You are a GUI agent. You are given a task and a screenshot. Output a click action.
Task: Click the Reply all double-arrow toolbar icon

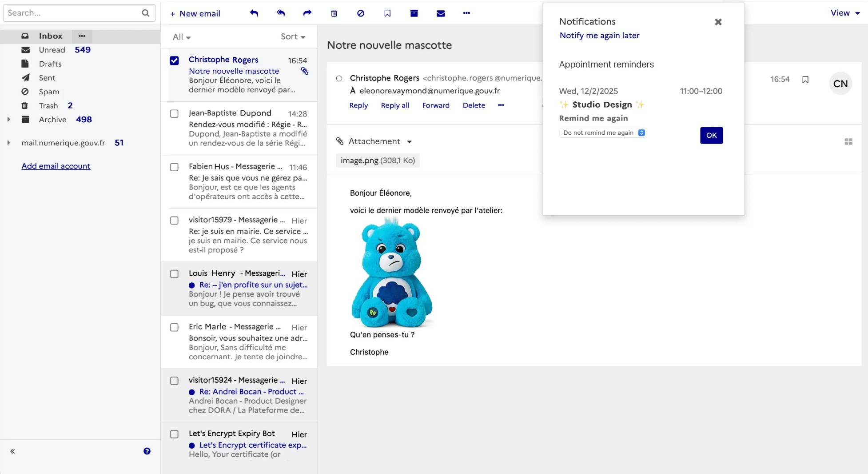(x=281, y=13)
